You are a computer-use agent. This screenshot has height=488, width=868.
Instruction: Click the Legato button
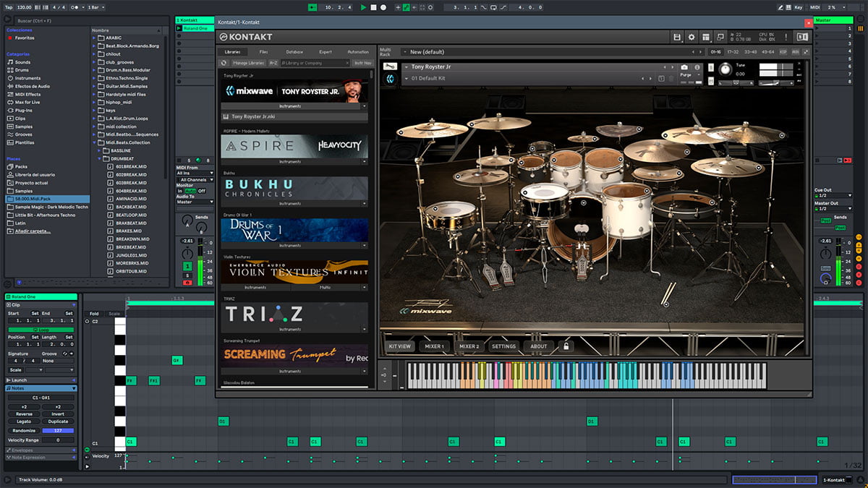(x=24, y=421)
